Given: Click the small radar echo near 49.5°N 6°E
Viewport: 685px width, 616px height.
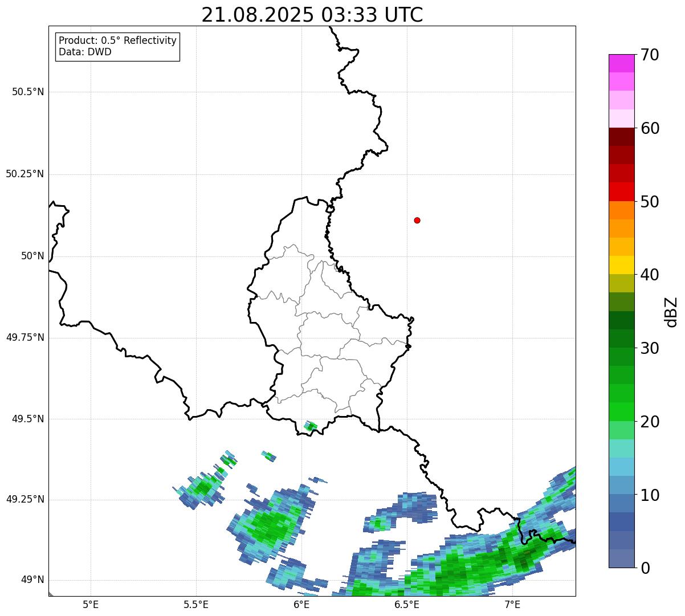Looking at the screenshot, I should (x=311, y=426).
